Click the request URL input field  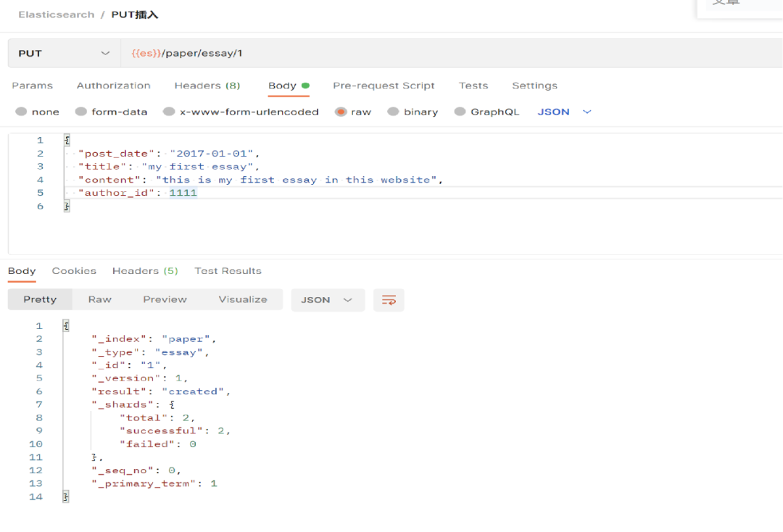click(x=452, y=54)
